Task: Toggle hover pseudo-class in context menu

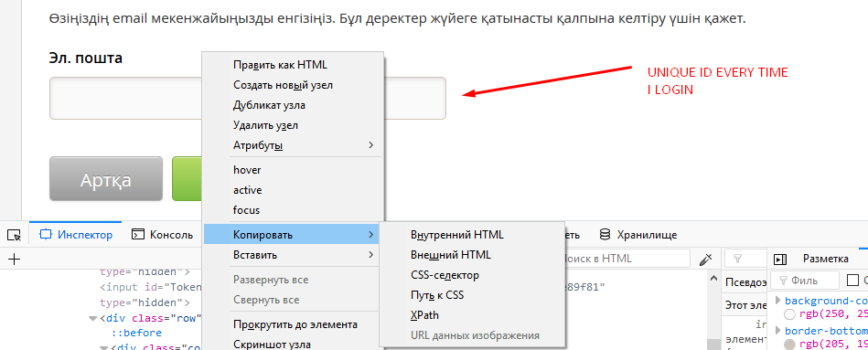Action: coord(294,170)
